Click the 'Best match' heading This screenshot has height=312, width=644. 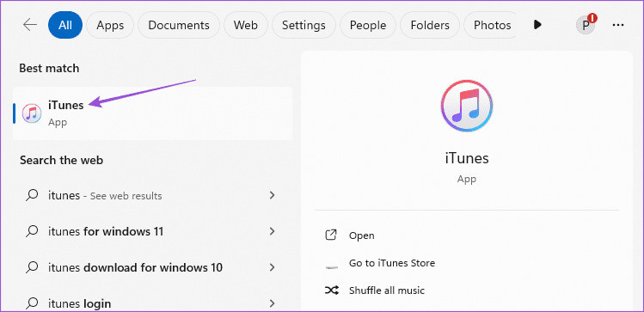(x=49, y=68)
